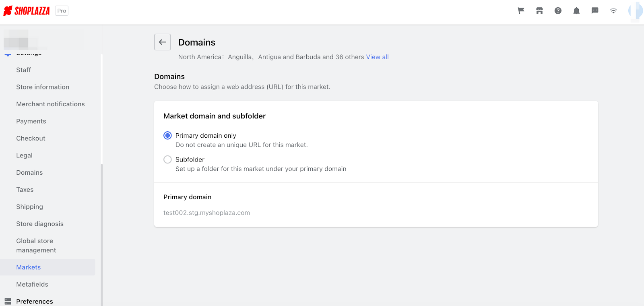Open the user avatar menu
The width and height of the screenshot is (644, 306).
(x=636, y=11)
